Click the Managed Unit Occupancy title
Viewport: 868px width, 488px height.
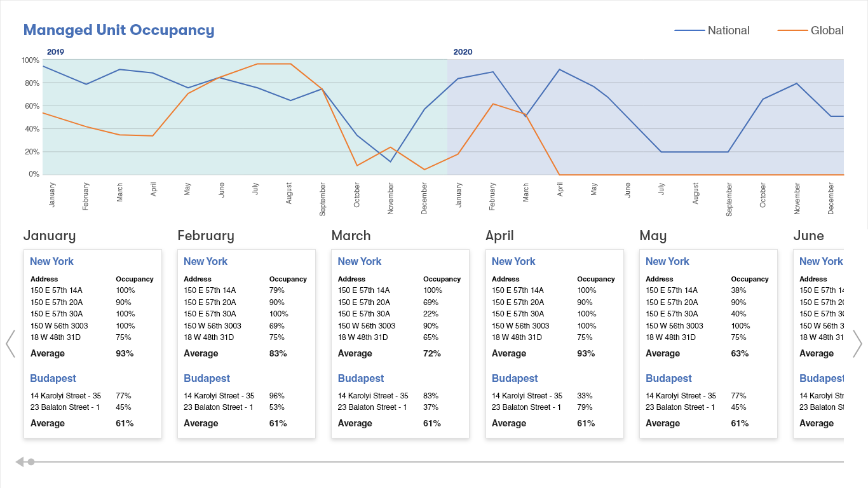point(119,30)
